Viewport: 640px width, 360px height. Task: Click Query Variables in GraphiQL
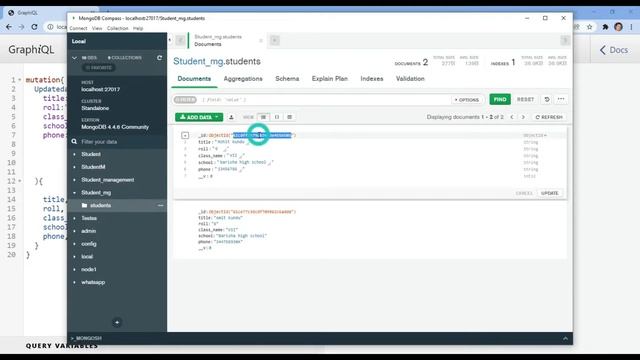click(62, 346)
